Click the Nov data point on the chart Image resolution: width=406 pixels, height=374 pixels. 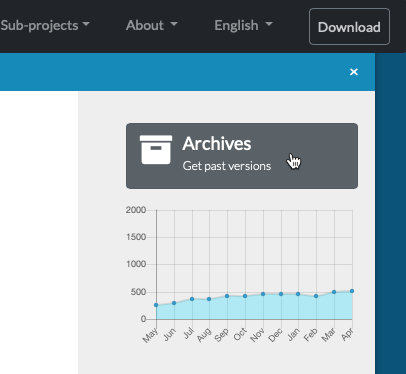tap(263, 294)
